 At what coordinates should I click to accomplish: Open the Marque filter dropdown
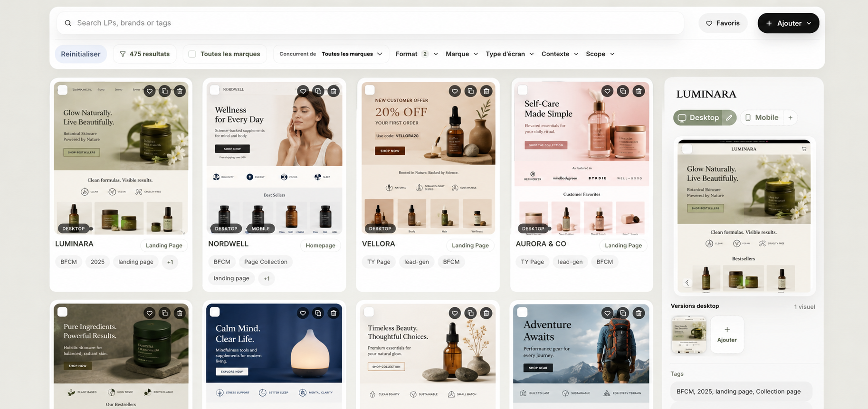[462, 54]
